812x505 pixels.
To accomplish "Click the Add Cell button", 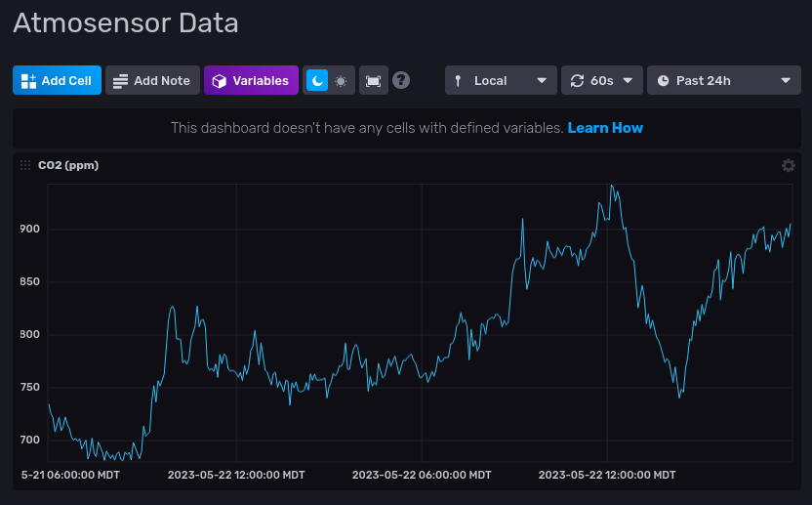I will pos(57,80).
